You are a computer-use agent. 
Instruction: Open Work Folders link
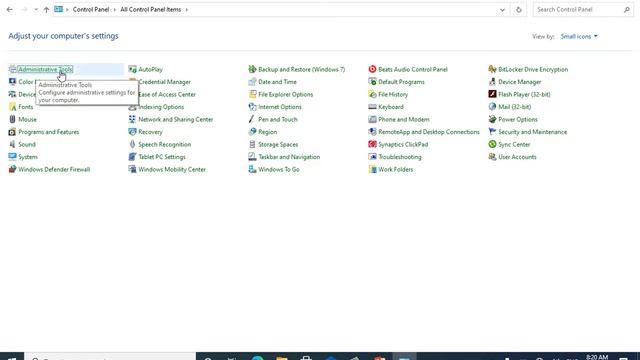click(x=396, y=169)
